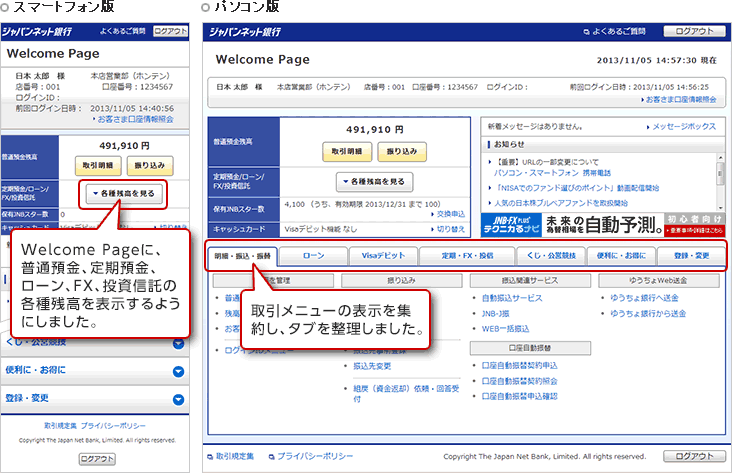This screenshot has width=732, height=473.
Task: Click 切り替え link for cash card in PC version
Action: [448, 229]
